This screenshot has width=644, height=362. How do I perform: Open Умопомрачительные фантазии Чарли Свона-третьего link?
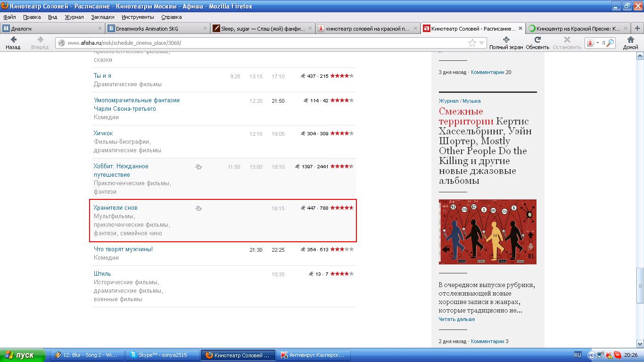[137, 104]
